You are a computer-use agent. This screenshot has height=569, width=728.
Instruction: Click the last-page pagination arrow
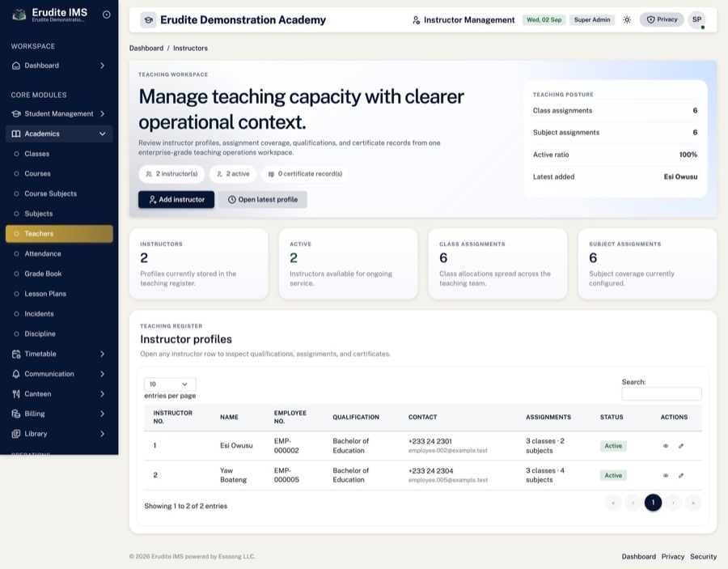click(x=693, y=503)
